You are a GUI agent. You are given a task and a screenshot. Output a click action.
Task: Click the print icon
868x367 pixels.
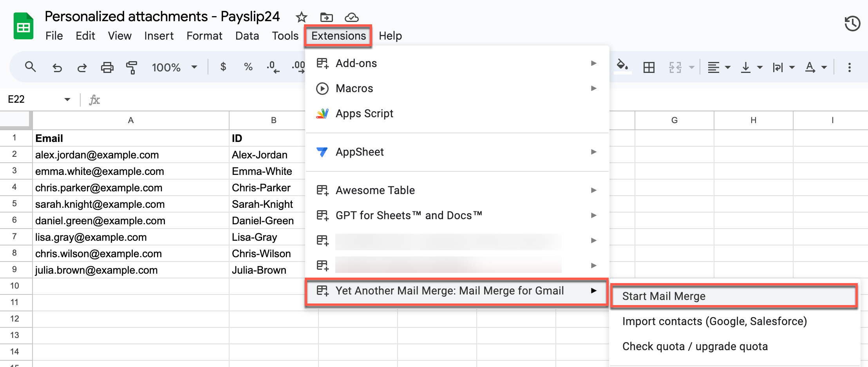pyautogui.click(x=107, y=67)
